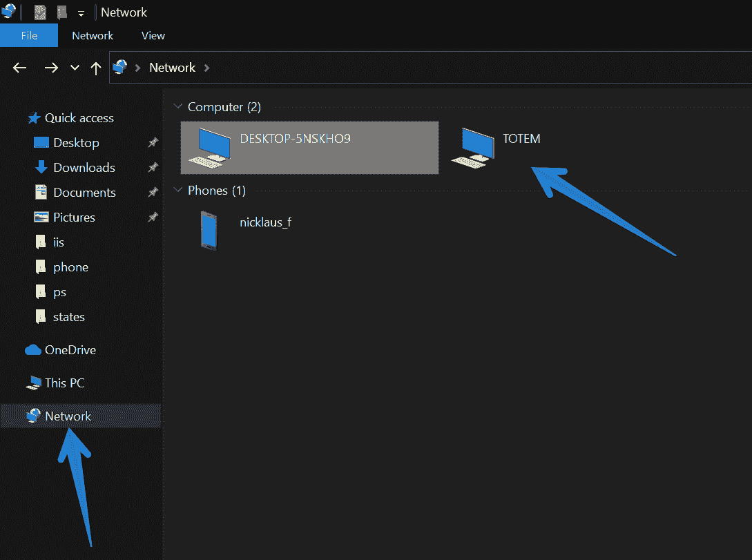
Task: Open This PC from the navigation pane
Action: pos(63,383)
